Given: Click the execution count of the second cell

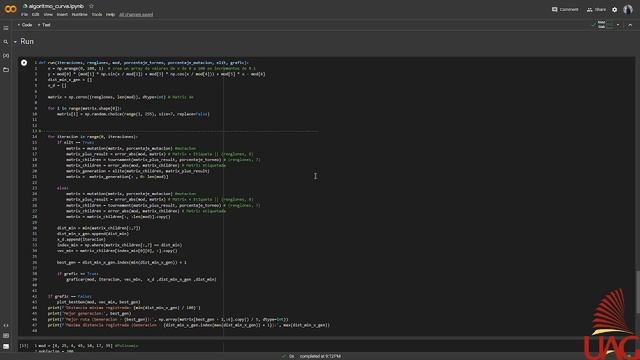Looking at the screenshot, I should (24, 346).
